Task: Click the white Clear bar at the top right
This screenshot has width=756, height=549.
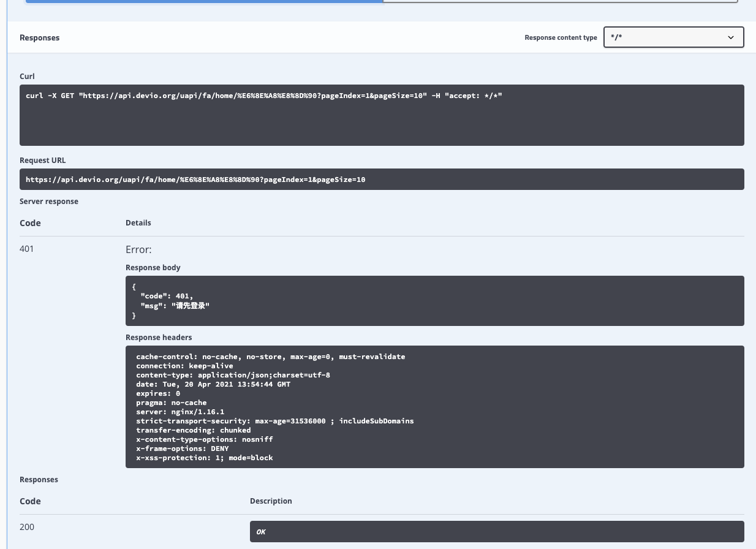Action: (x=559, y=1)
